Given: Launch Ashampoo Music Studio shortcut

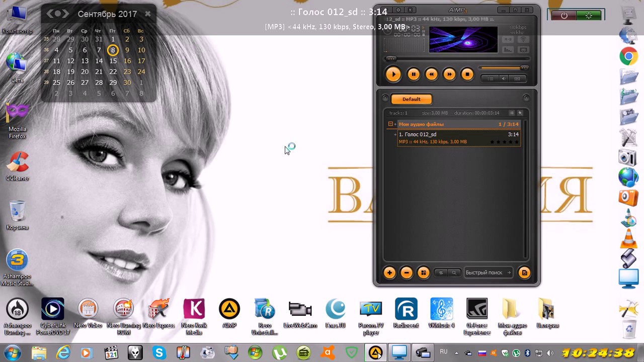Looking at the screenshot, I should 17,268.
